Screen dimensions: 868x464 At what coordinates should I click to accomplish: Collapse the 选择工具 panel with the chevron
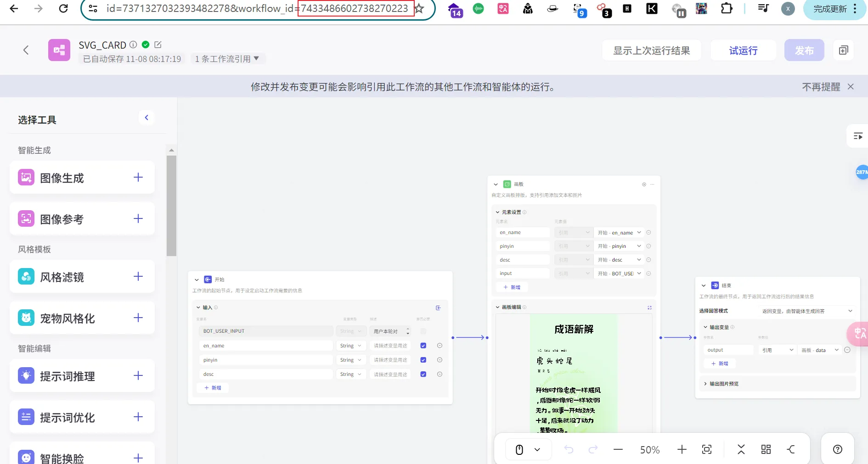147,117
